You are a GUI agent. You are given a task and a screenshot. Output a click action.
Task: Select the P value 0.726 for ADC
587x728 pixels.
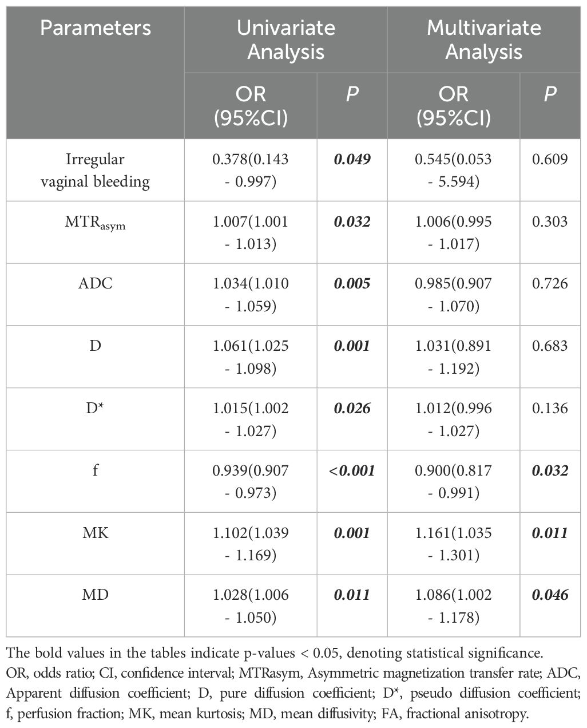(x=550, y=283)
